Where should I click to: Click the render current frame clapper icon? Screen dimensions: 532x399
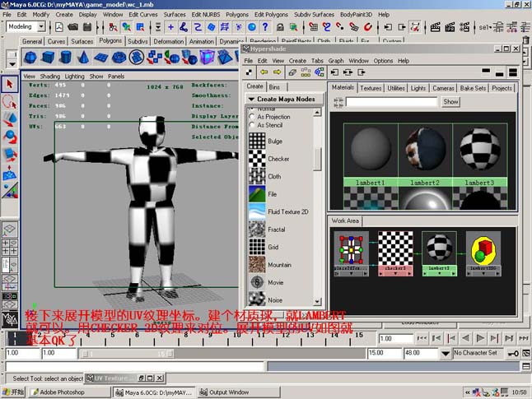pos(436,27)
